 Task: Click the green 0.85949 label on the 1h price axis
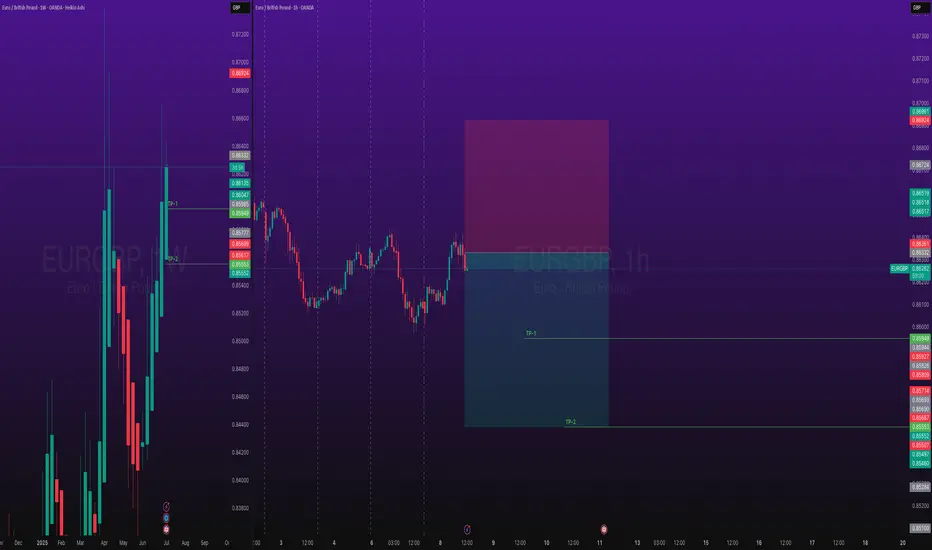pos(921,338)
